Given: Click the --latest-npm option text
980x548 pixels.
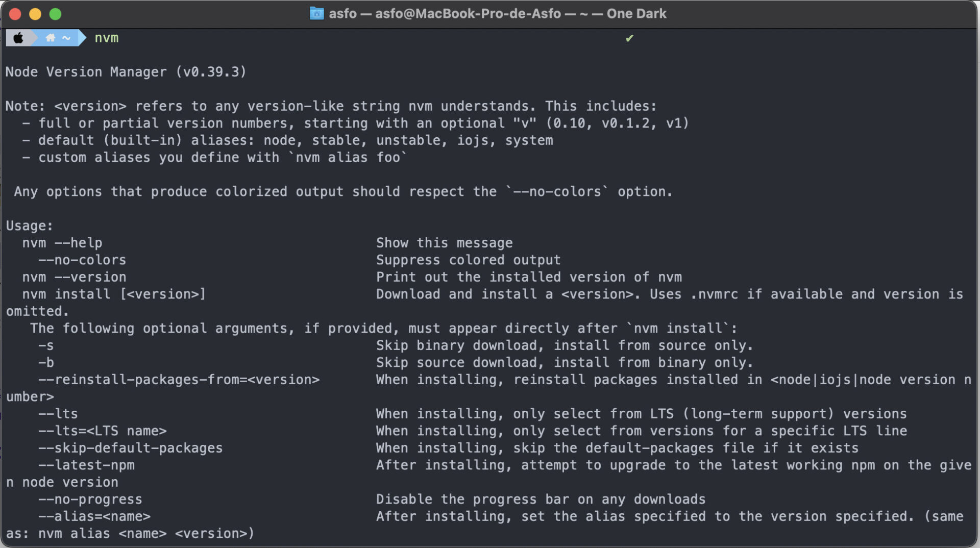Looking at the screenshot, I should (x=87, y=465).
